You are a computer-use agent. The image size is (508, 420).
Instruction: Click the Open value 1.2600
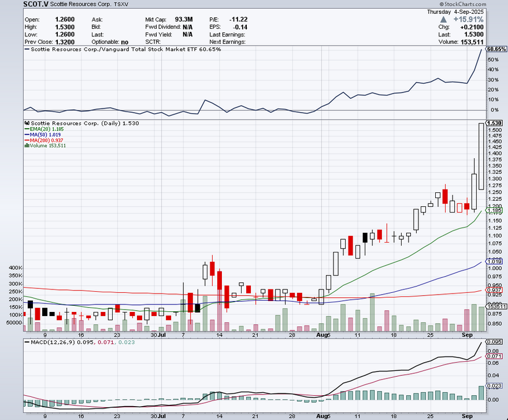[x=65, y=20]
